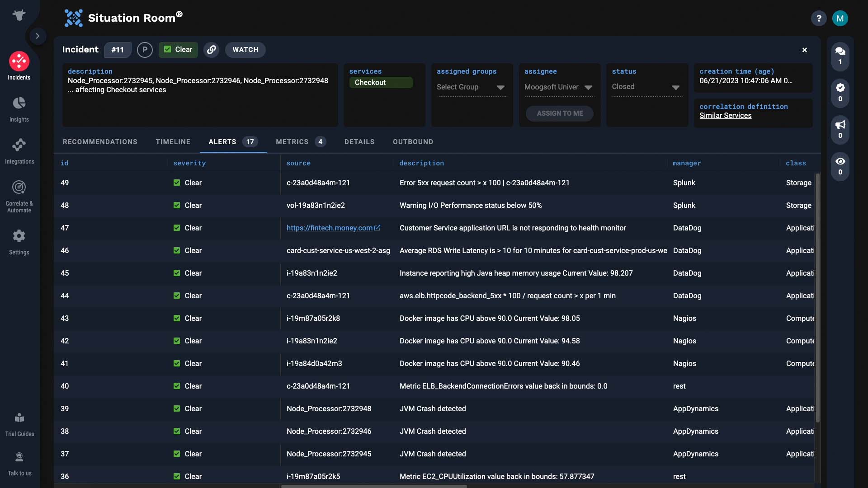This screenshot has width=868, height=488.
Task: Open the user profile avatar M
Action: point(840,19)
